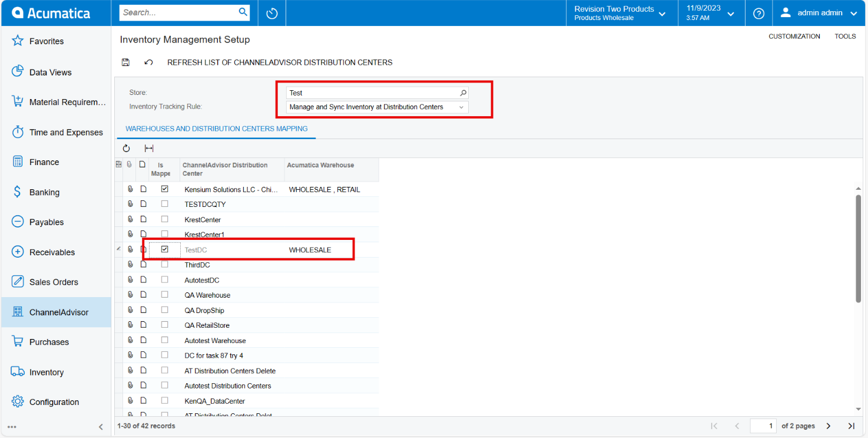Check Is Mapped for QA Warehouse row
The image size is (868, 438).
(165, 295)
